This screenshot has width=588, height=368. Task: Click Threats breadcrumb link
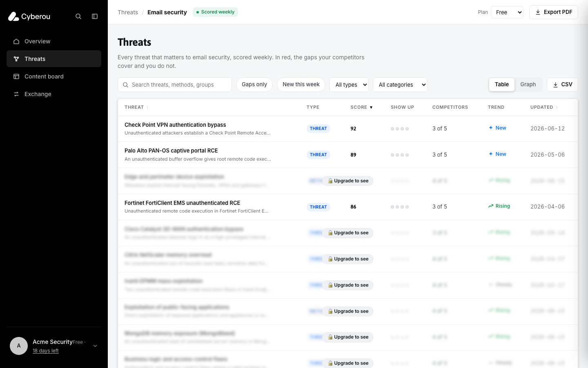tap(128, 12)
